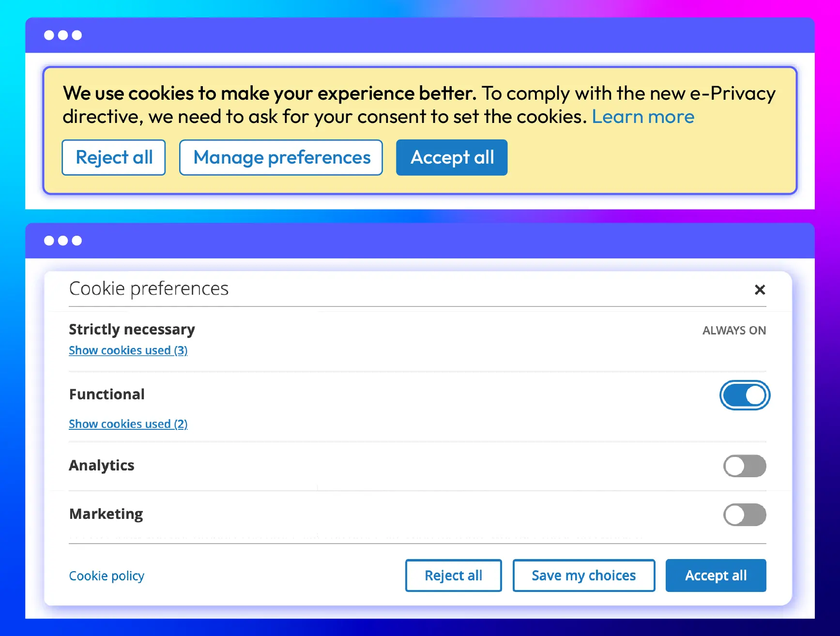The height and width of the screenshot is (636, 840).
Task: Expand Show cookies used (3) under Strictly necessary
Action: pos(128,350)
